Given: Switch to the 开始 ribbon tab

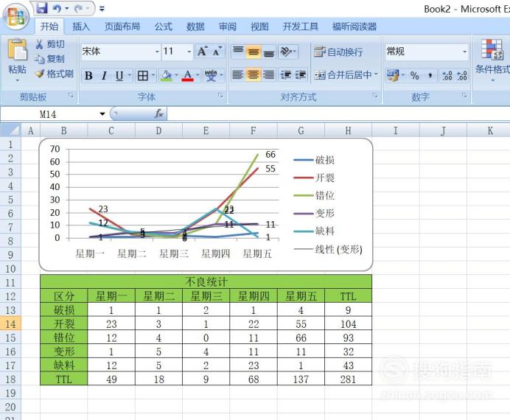Looking at the screenshot, I should coord(49,27).
